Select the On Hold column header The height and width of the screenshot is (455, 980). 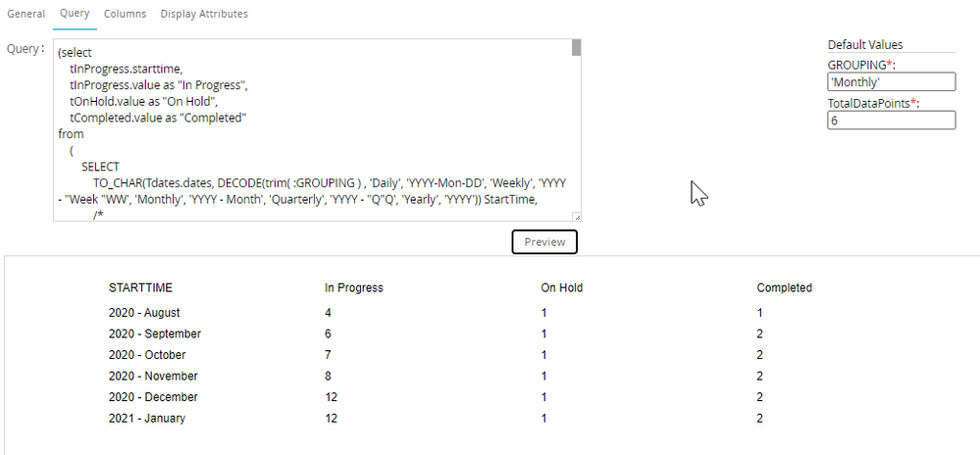point(562,288)
